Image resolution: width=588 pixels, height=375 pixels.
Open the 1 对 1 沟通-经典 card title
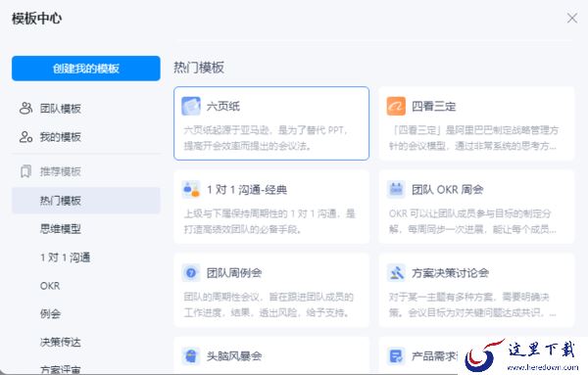[247, 190]
